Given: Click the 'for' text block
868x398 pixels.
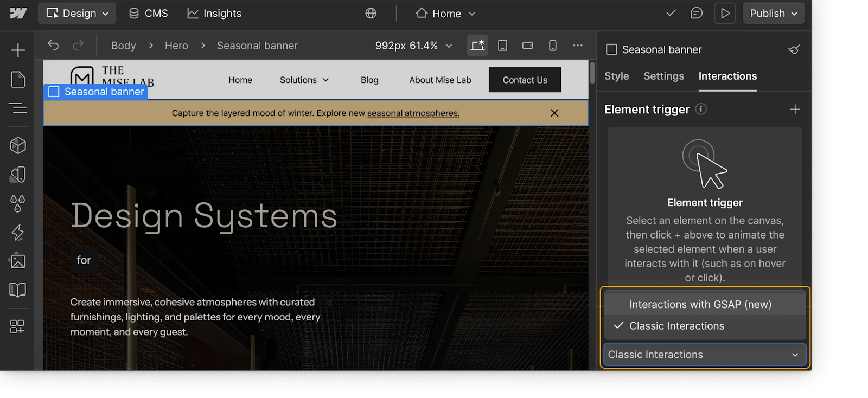Looking at the screenshot, I should [x=84, y=260].
